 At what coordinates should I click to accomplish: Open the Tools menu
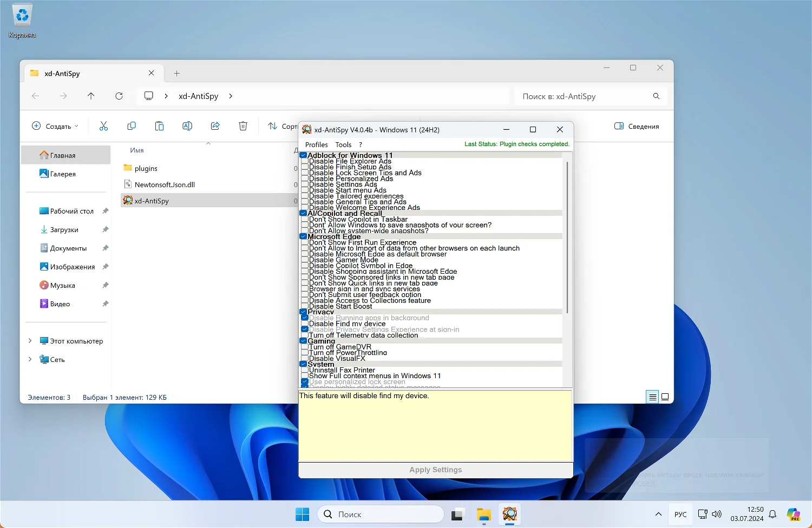click(343, 144)
